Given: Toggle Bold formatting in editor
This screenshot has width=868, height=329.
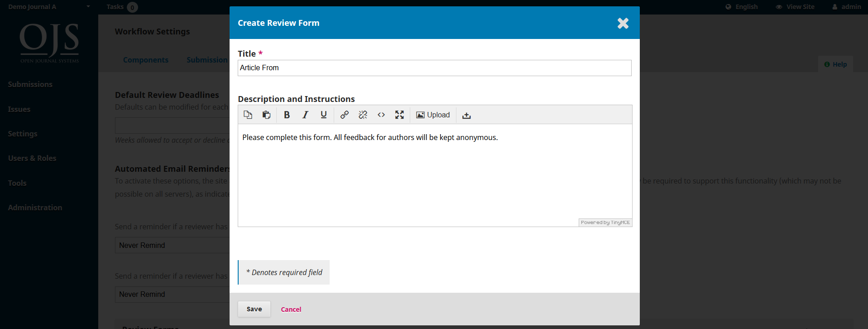Looking at the screenshot, I should [x=287, y=115].
